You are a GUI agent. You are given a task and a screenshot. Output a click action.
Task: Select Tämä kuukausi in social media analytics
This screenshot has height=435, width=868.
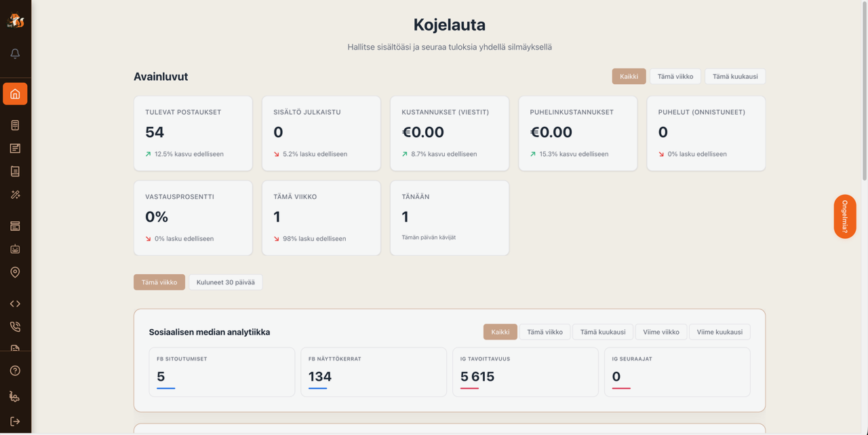pyautogui.click(x=601, y=331)
